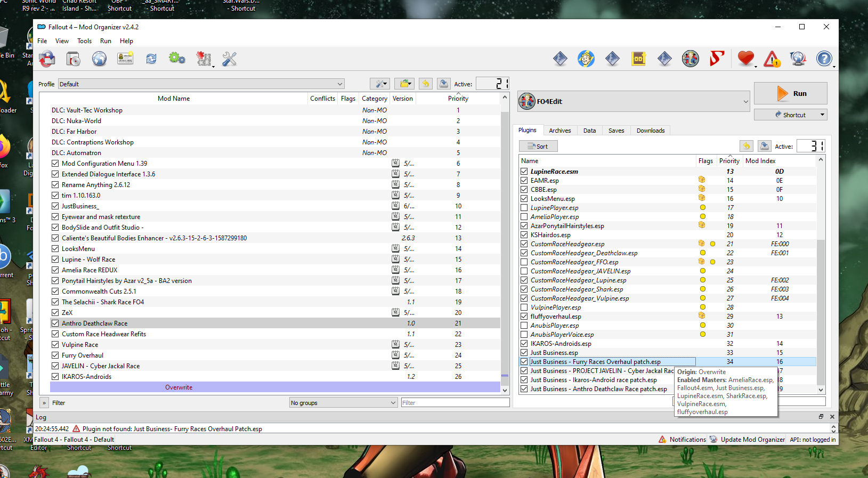
Task: Click create backup icon in mod list header
Action: [443, 84]
